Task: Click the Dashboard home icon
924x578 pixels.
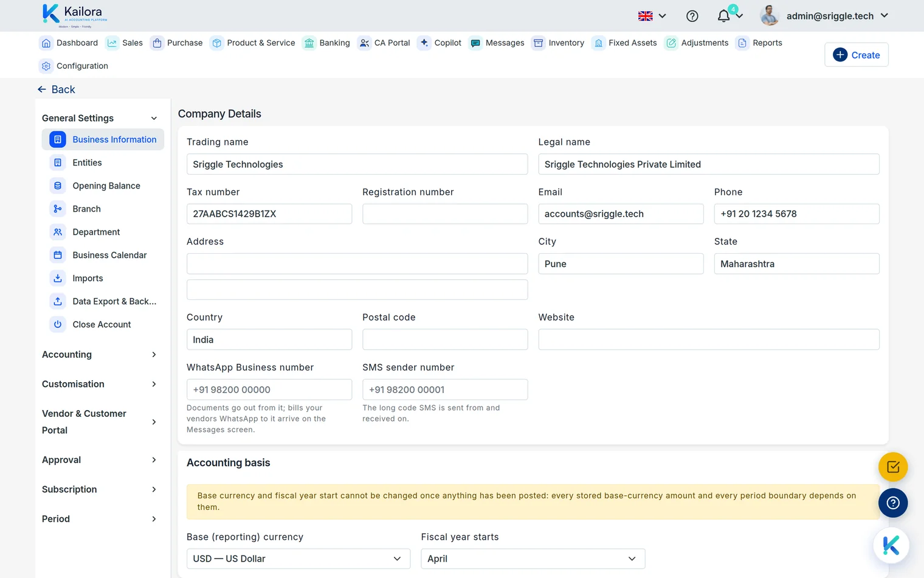Action: point(46,43)
